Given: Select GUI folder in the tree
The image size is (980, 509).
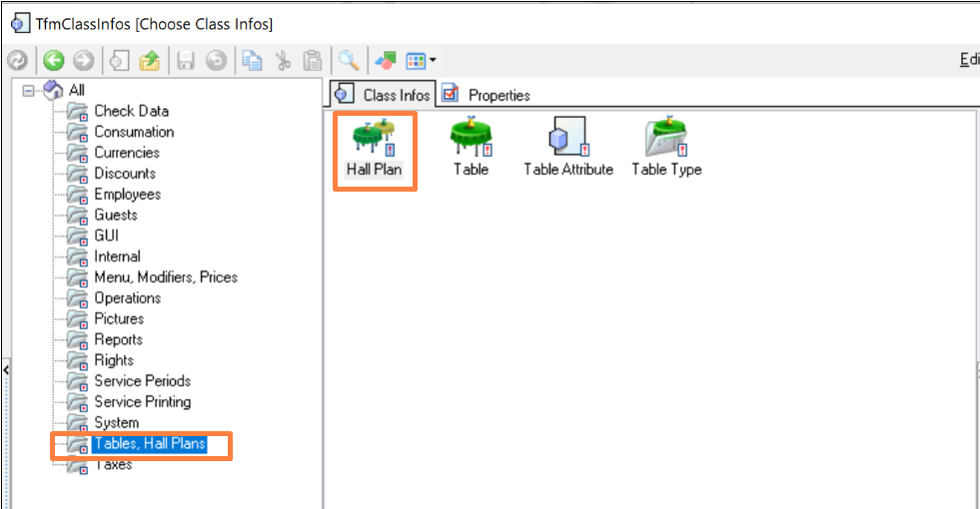Looking at the screenshot, I should coord(106,236).
